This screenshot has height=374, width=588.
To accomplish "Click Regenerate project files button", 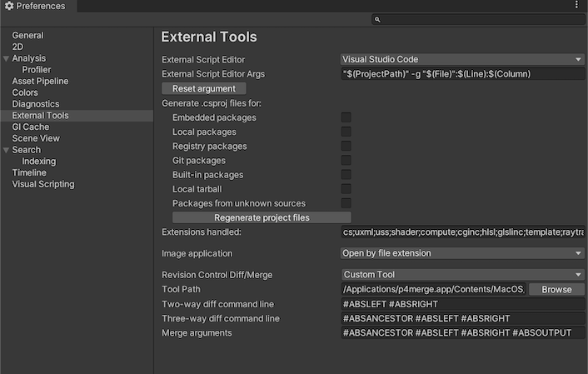I will 262,217.
